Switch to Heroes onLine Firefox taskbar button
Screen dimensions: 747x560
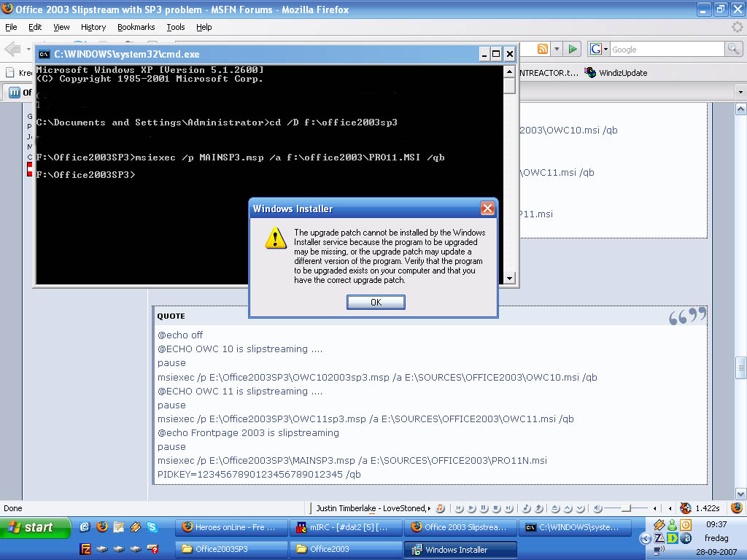coord(231,528)
